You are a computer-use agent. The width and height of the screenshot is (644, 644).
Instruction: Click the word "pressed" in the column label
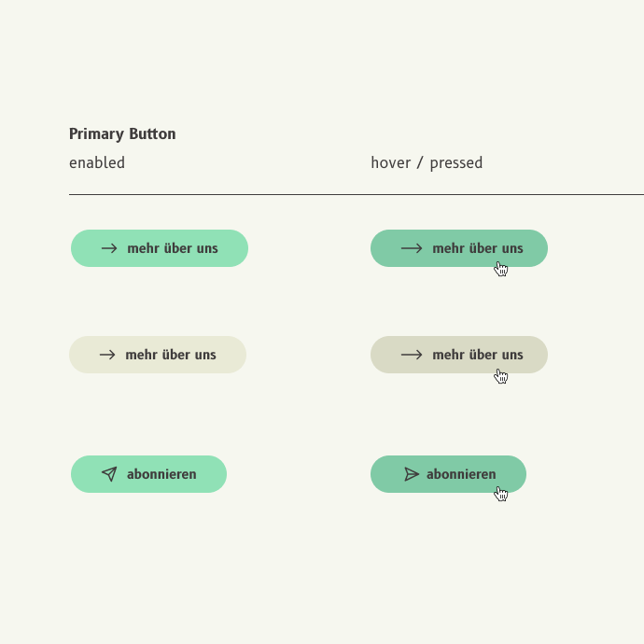[x=456, y=162]
